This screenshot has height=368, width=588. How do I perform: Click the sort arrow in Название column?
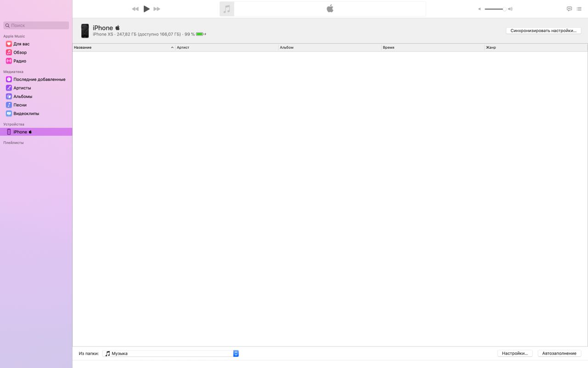(x=172, y=47)
